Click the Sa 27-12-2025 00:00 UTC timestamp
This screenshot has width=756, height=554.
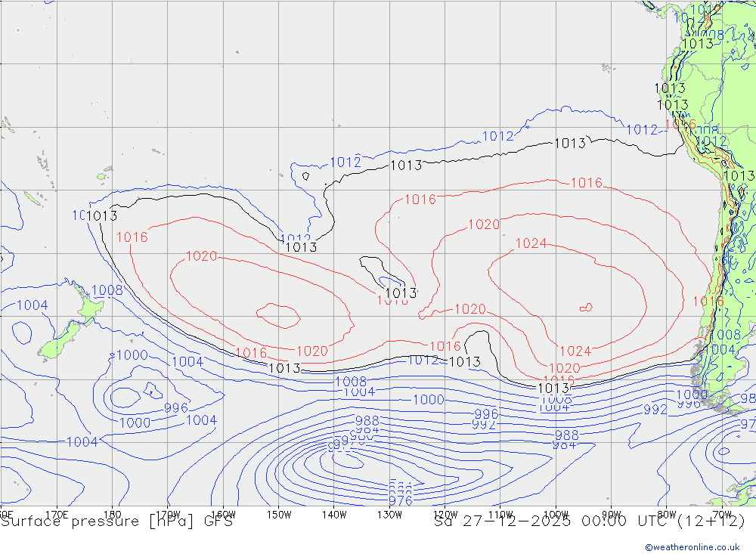(x=590, y=522)
